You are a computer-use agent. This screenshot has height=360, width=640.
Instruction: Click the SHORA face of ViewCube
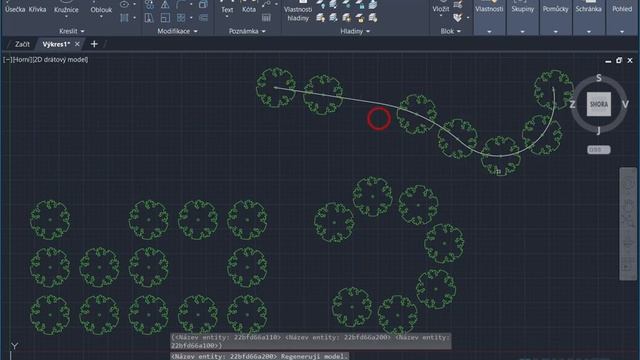(599, 104)
